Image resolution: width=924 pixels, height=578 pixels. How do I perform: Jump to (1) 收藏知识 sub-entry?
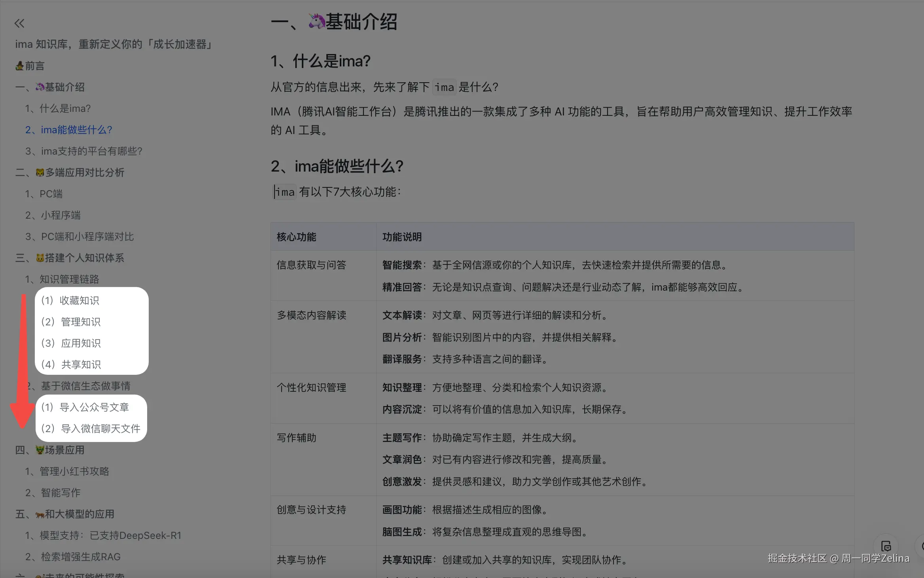click(x=70, y=300)
